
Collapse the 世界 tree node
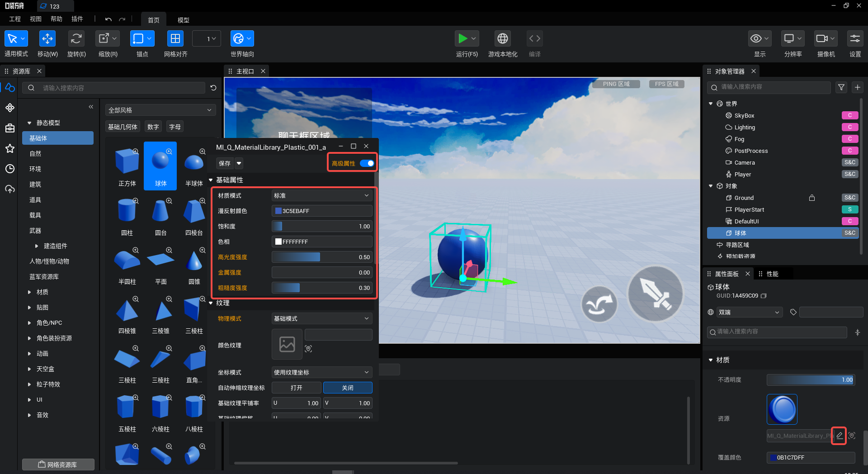coord(711,104)
